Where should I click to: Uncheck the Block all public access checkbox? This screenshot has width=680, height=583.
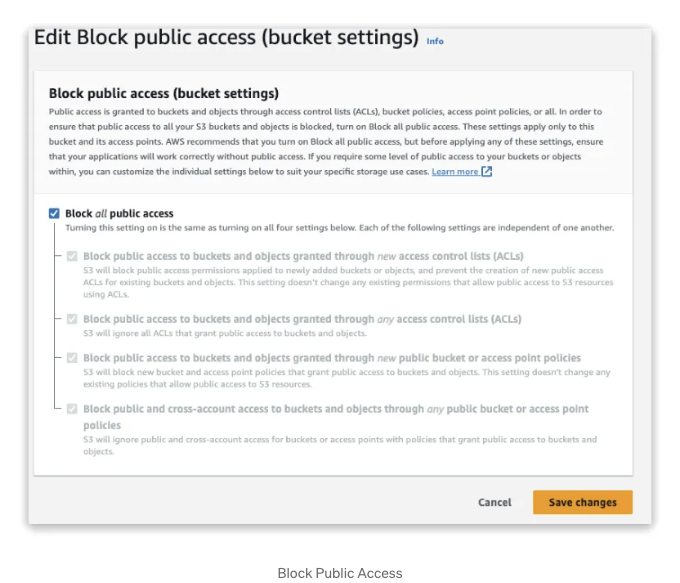pos(54,213)
